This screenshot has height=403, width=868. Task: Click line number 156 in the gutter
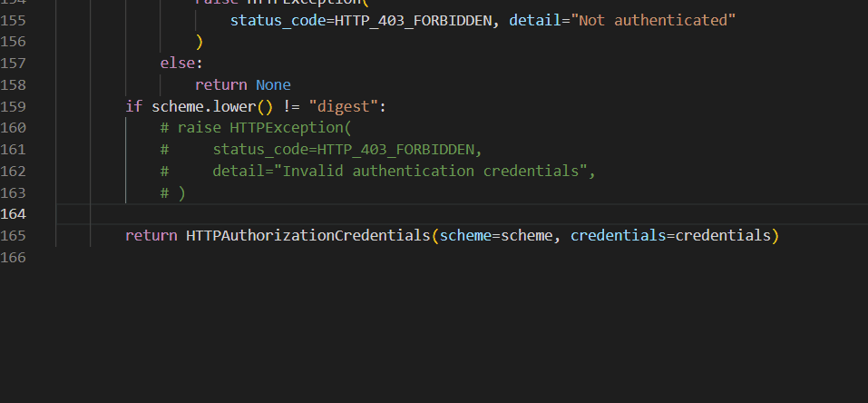(13, 42)
